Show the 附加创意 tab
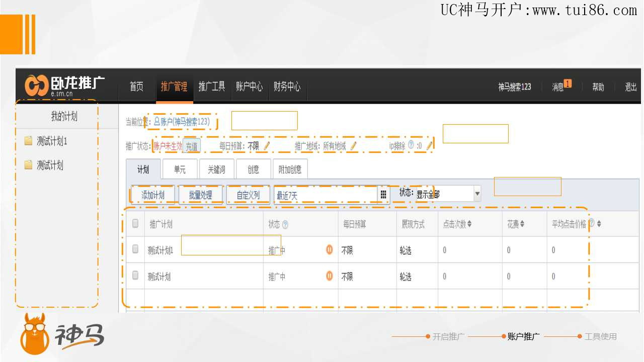The width and height of the screenshot is (644, 362). (290, 169)
